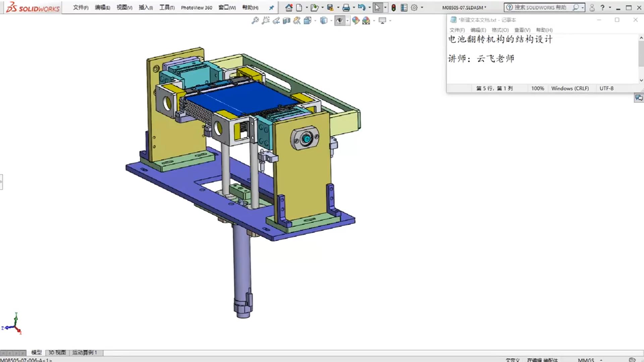The image size is (644, 362).
Task: Open the 工具(T) menu
Action: [x=167, y=7]
